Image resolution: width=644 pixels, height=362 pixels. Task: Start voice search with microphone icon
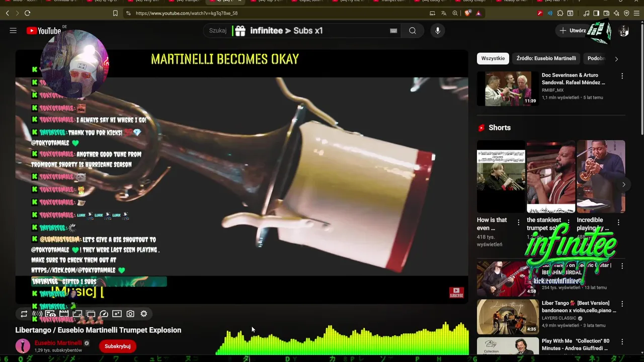tap(438, 31)
